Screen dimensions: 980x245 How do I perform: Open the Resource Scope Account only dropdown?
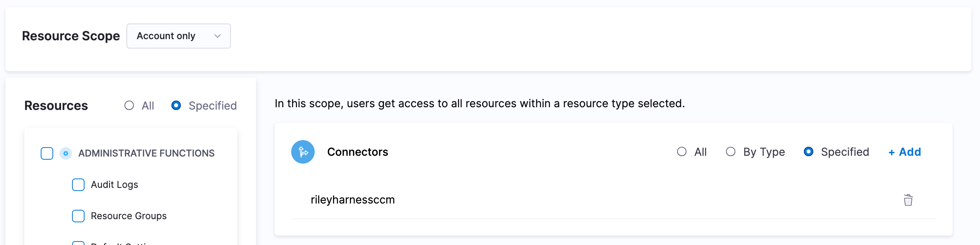(x=178, y=36)
